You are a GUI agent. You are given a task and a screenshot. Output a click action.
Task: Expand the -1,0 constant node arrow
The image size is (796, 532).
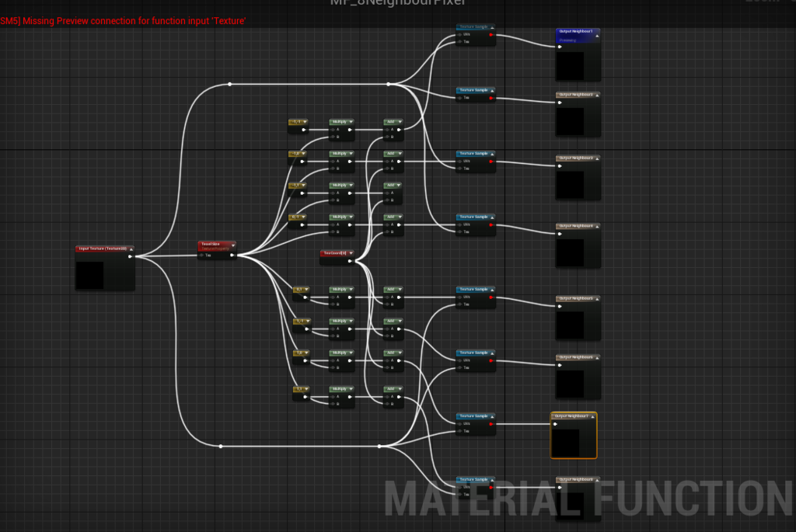304,154
